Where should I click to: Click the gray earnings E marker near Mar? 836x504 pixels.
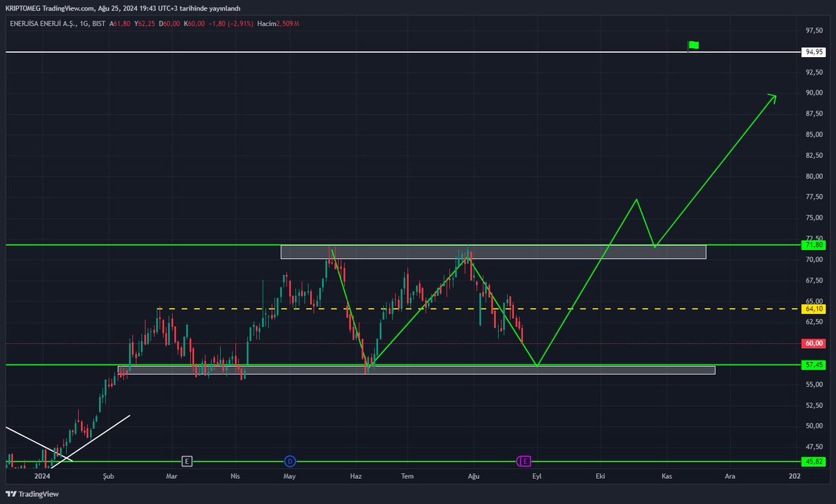click(186, 461)
